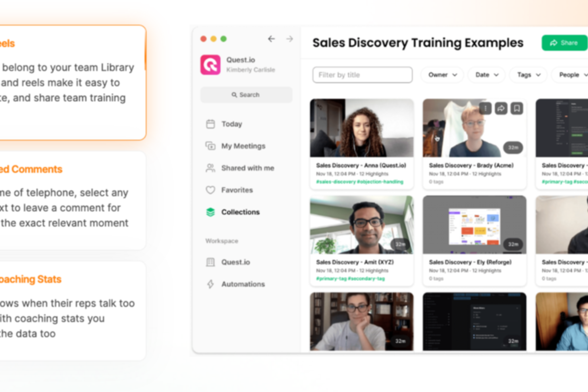Click the back arrow in the app window
This screenshot has height=392, width=588.
(x=271, y=39)
